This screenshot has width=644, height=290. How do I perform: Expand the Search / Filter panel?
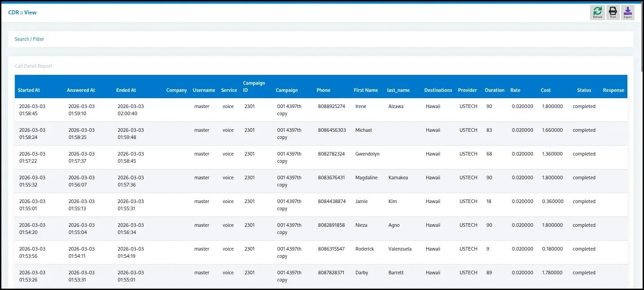[x=29, y=39]
